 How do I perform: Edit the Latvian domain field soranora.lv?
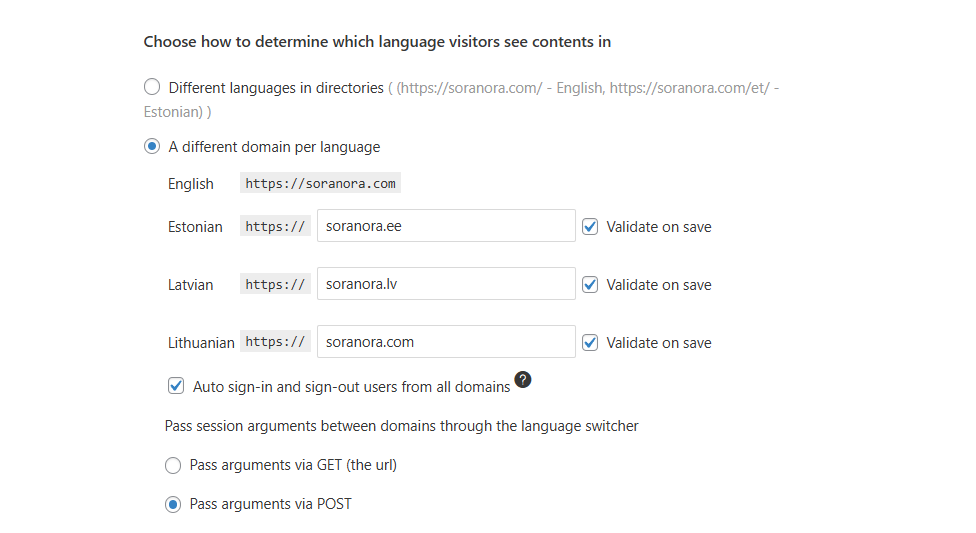446,283
